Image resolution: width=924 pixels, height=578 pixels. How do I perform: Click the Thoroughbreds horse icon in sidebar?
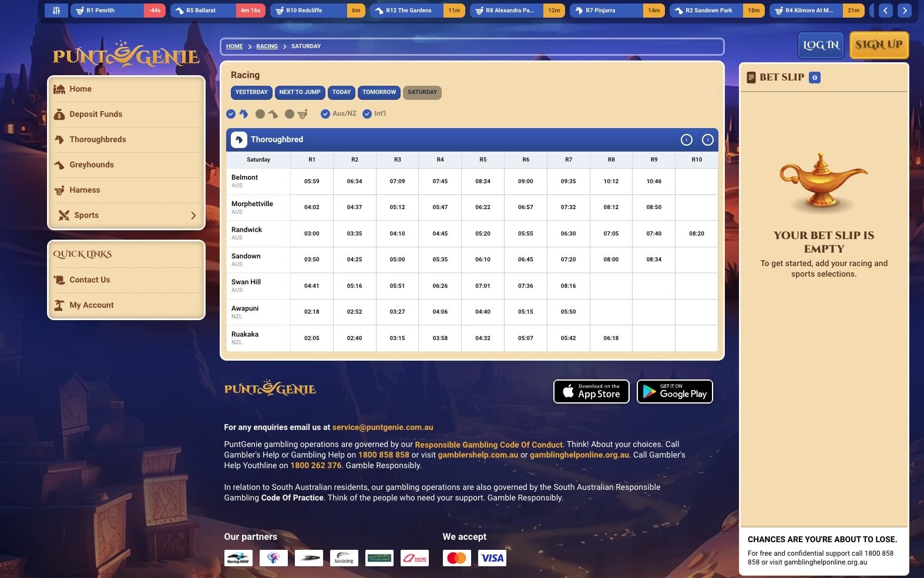pyautogui.click(x=59, y=140)
